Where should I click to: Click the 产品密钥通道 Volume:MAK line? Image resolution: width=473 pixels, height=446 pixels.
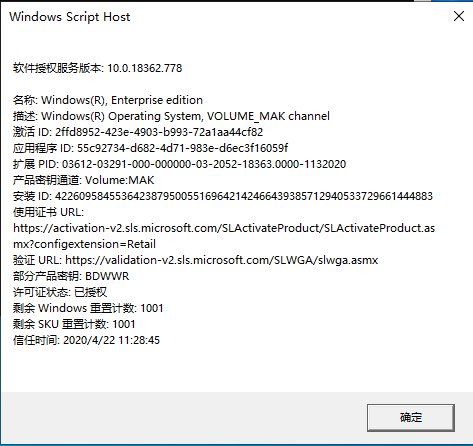[x=83, y=180]
